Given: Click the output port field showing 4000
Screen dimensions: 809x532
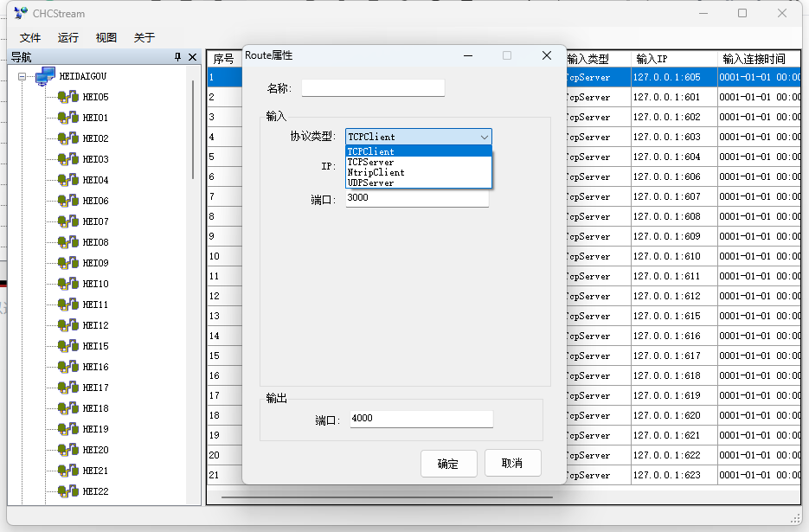Looking at the screenshot, I should tap(421, 419).
